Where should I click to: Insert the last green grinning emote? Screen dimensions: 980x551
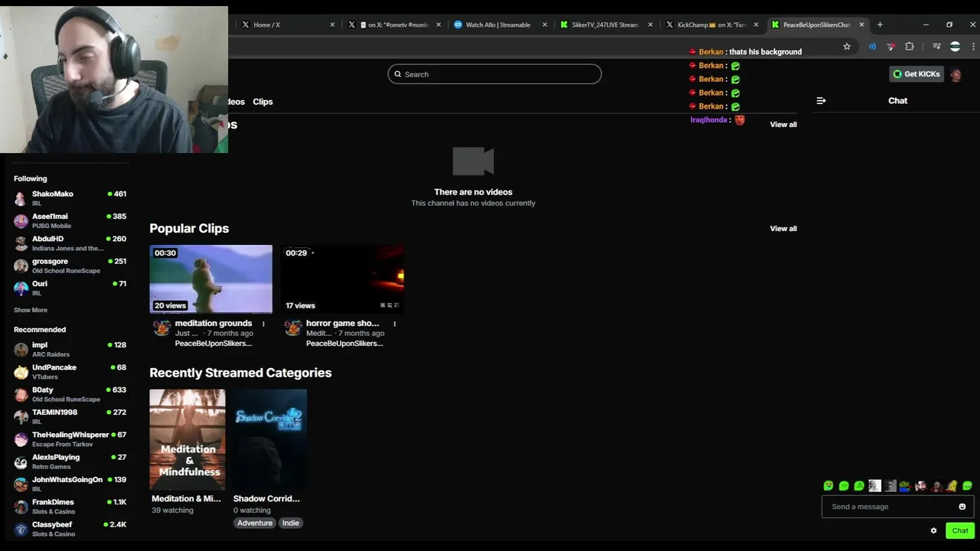[967, 486]
